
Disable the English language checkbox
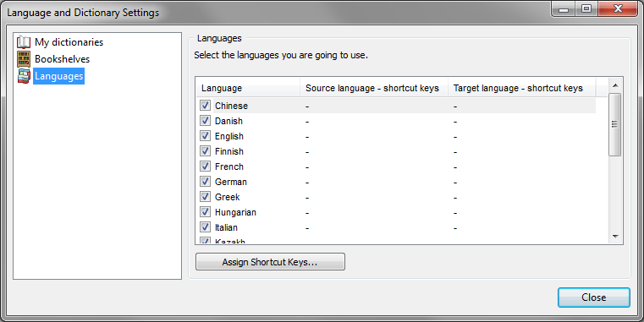[206, 136]
